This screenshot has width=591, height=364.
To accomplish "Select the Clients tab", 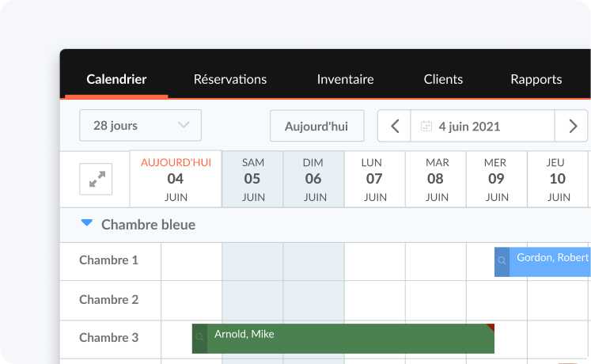I will 443,79.
